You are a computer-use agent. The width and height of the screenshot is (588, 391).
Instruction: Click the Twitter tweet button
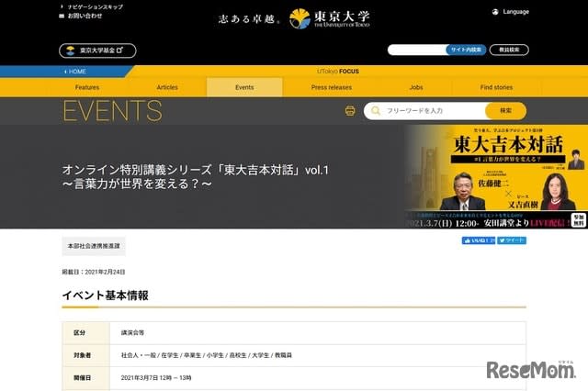(x=512, y=240)
